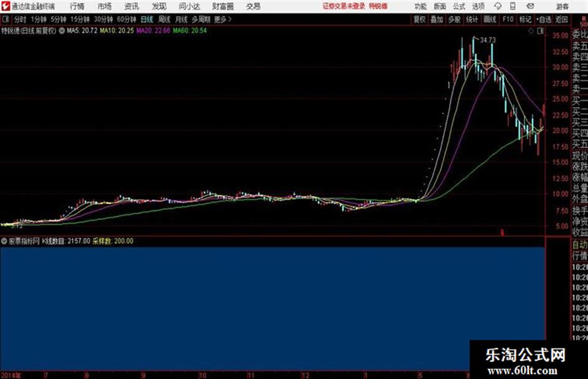
Task: Open the 公式 menu
Action: coord(459,6)
